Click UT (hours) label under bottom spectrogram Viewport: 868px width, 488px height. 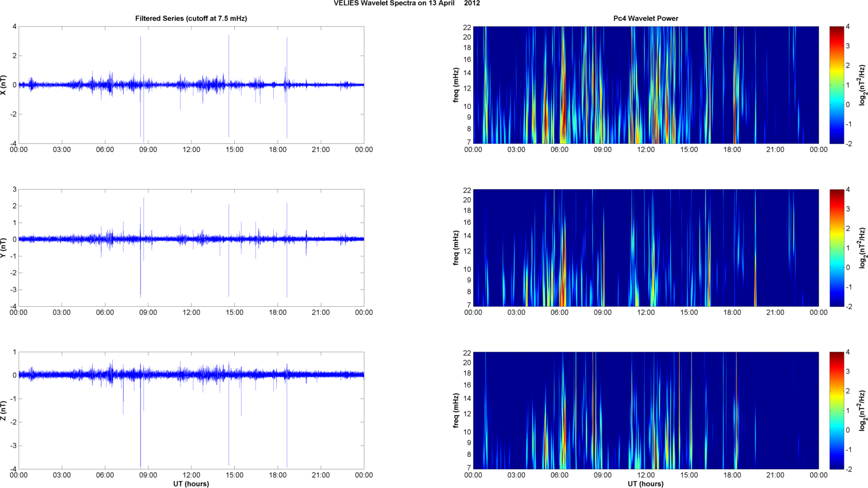click(x=646, y=483)
